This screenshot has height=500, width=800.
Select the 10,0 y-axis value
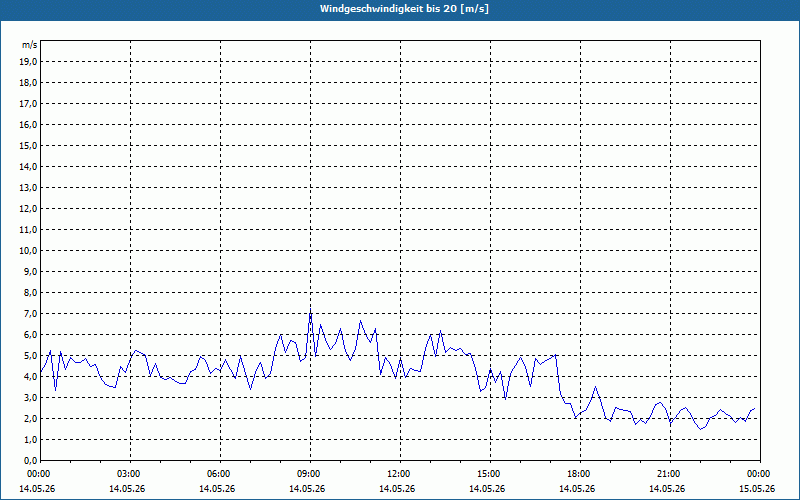[x=28, y=251]
